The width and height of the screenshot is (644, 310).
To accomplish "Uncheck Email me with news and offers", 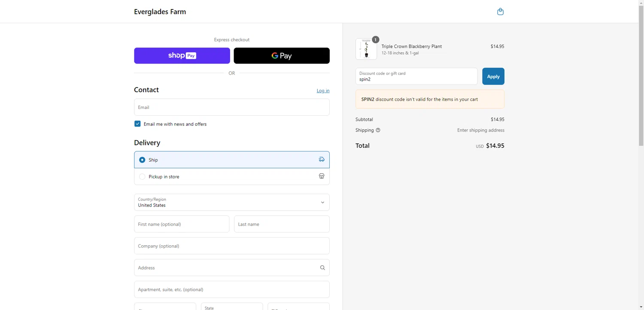I will [x=137, y=124].
